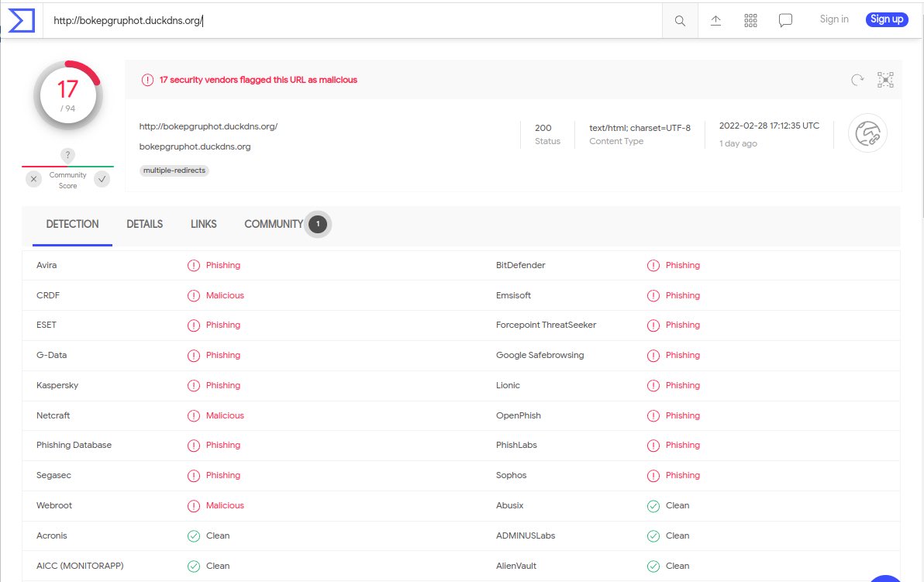This screenshot has width=924, height=582.
Task: Click the Phishing Database vendor name
Action: click(74, 446)
